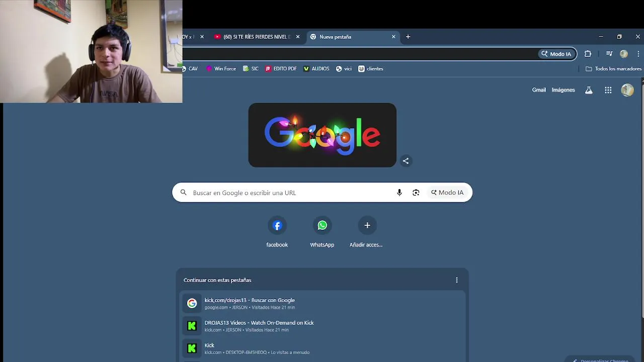The image size is (644, 362).
Task: Click the Google icon of kick.com/drojas13 entry
Action: coord(192,303)
